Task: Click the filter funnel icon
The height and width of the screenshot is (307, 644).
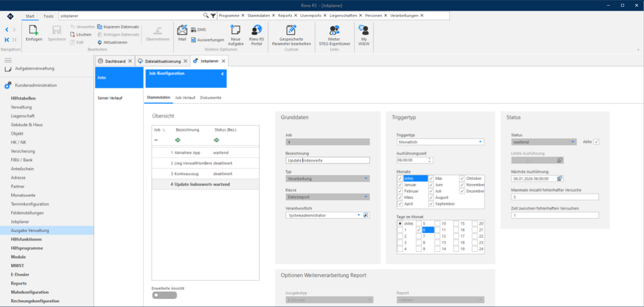Action: [213, 16]
